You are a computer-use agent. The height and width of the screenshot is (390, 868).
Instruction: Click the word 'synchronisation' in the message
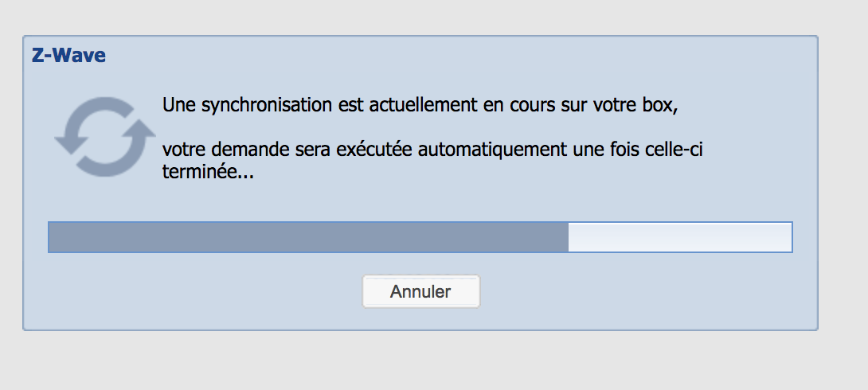258,105
